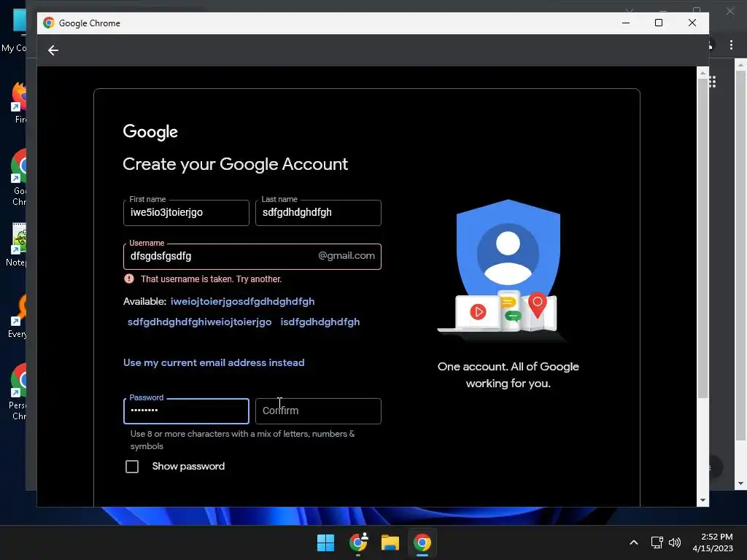Click the Confirm password field
The width and height of the screenshot is (747, 560).
[x=318, y=411]
